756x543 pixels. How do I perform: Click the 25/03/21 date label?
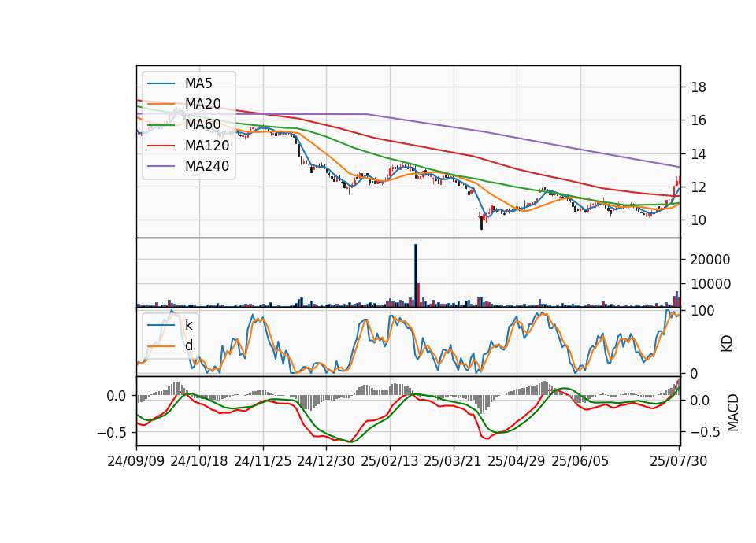(453, 461)
